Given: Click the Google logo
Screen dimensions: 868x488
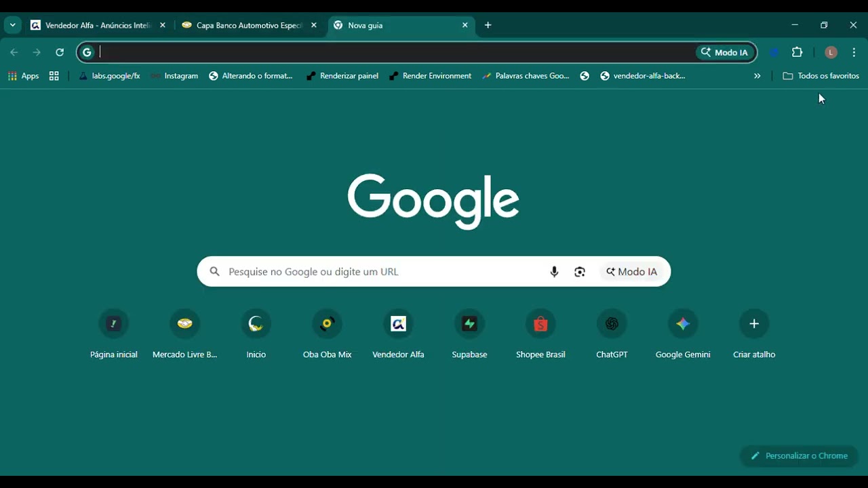Looking at the screenshot, I should tap(433, 201).
